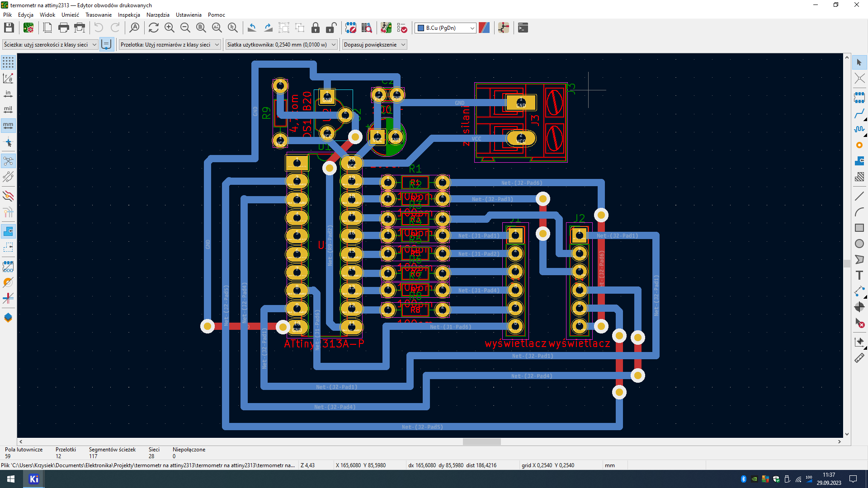Select the add text tool

point(859,275)
